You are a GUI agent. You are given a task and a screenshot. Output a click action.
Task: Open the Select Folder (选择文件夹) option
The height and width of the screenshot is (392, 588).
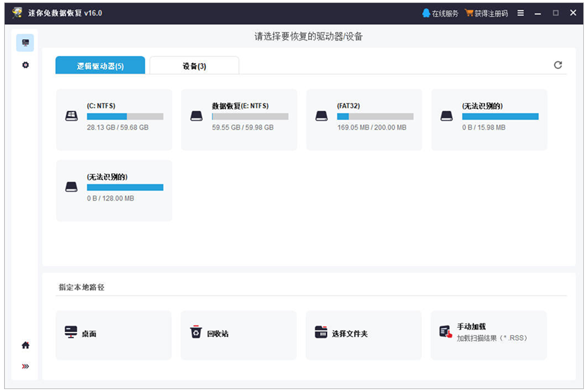coord(363,334)
